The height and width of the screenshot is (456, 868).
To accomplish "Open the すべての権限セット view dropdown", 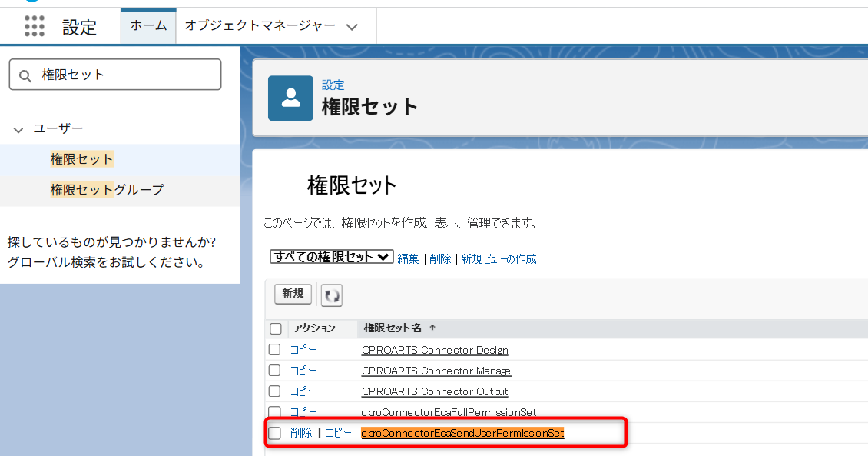I will 332,257.
